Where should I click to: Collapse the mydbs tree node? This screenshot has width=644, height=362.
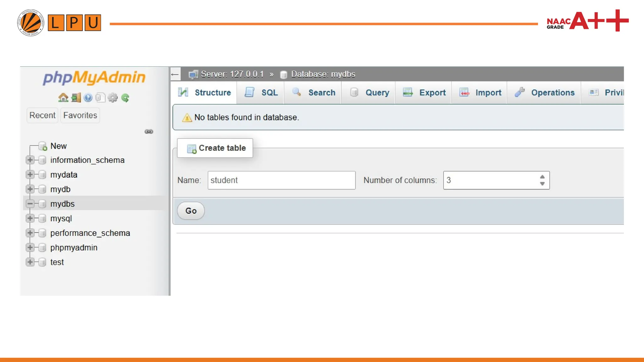pos(30,204)
